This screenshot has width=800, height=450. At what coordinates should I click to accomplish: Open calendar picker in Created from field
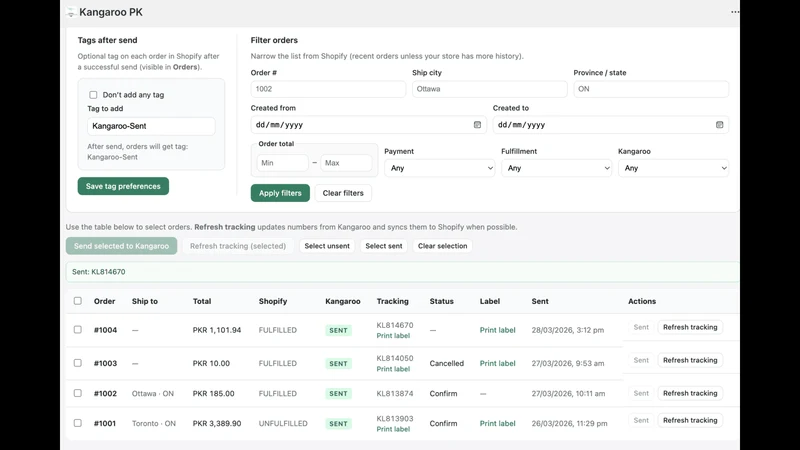point(477,124)
